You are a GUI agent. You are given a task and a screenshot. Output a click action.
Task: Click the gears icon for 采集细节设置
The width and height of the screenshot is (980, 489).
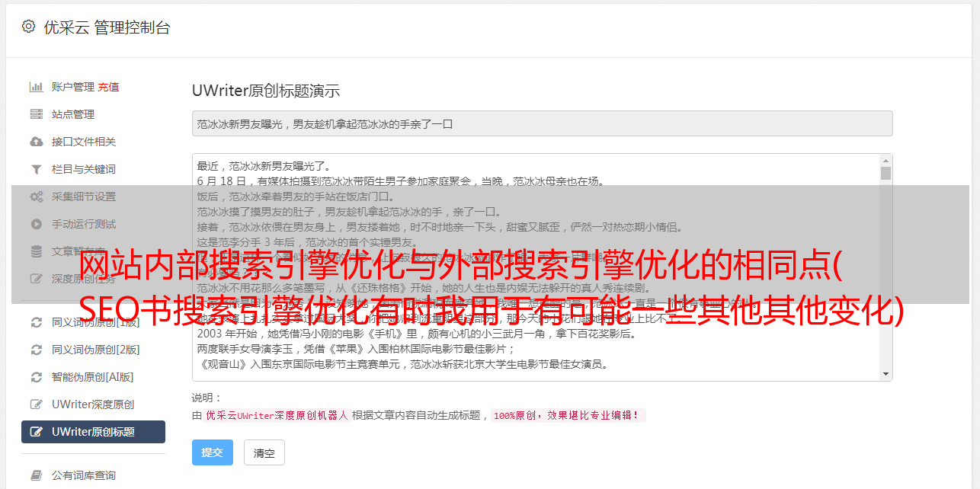click(36, 197)
